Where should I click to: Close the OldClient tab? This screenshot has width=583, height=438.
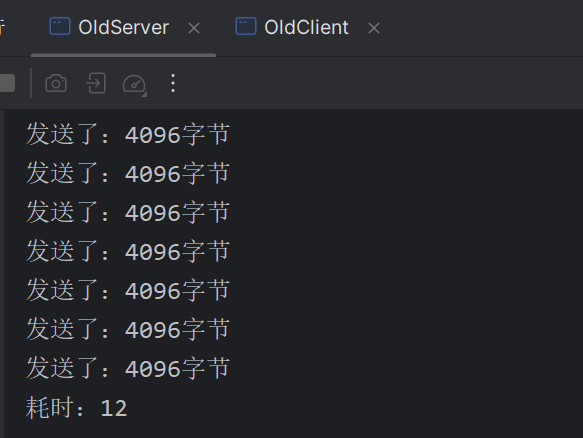click(374, 28)
